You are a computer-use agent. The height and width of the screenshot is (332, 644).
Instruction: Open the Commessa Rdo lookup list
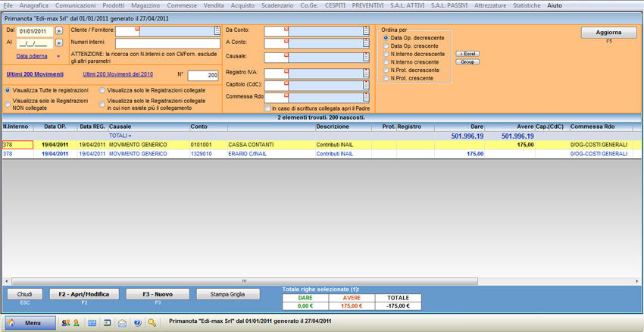pyautogui.click(x=366, y=97)
